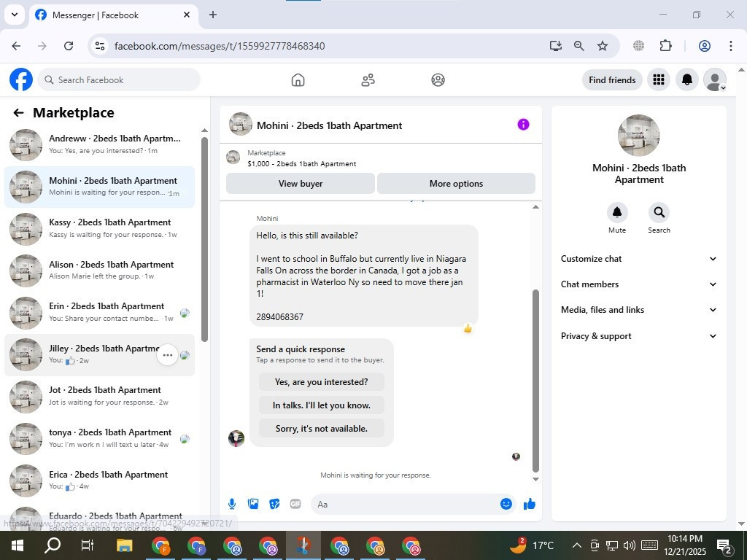This screenshot has width=747, height=560.
Task: Open more options dots on Jilley chat
Action: [167, 355]
